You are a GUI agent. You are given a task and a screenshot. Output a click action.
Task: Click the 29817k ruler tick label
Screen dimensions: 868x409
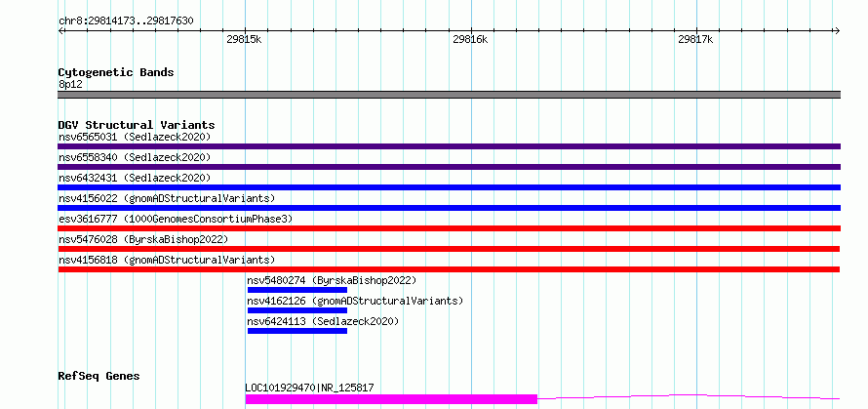click(x=695, y=39)
